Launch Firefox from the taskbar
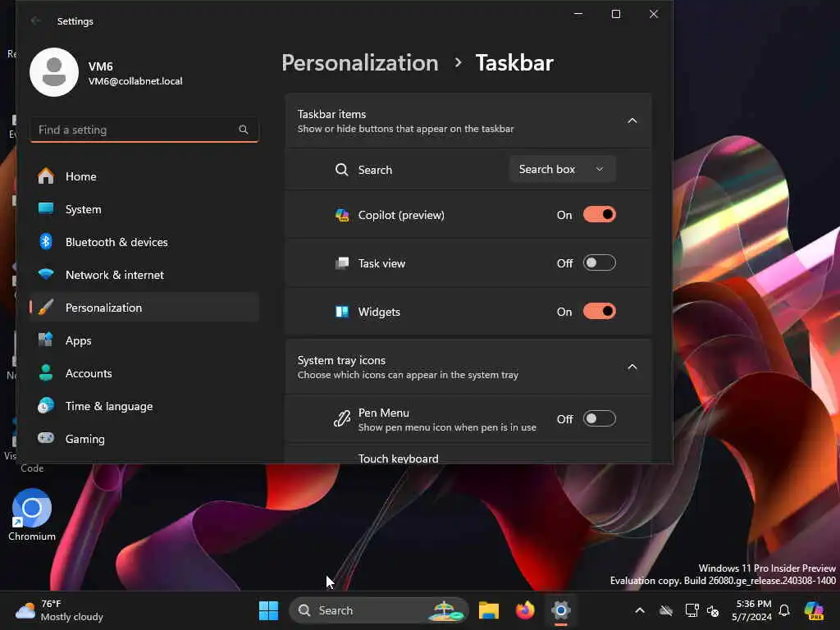840x630 pixels. pos(525,610)
